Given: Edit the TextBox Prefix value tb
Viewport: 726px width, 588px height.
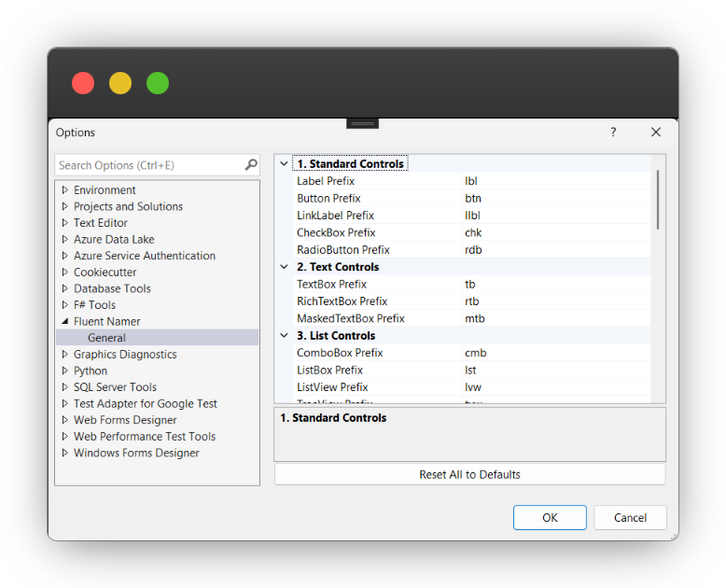Looking at the screenshot, I should (x=470, y=284).
